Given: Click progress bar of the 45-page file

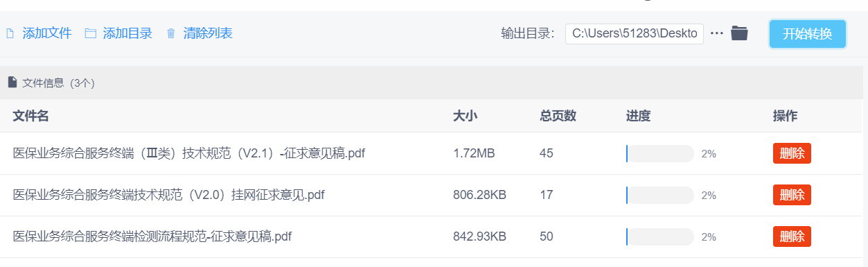Looking at the screenshot, I should (x=660, y=153).
